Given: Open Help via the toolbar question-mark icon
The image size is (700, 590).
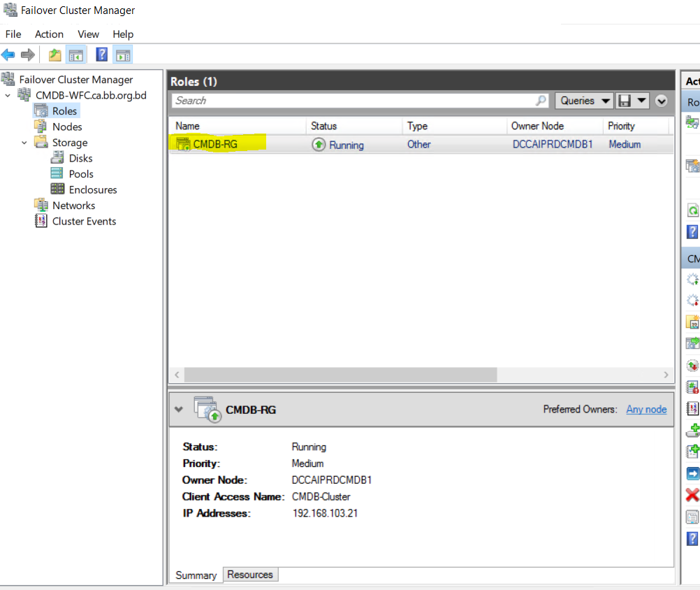Looking at the screenshot, I should coord(102,55).
